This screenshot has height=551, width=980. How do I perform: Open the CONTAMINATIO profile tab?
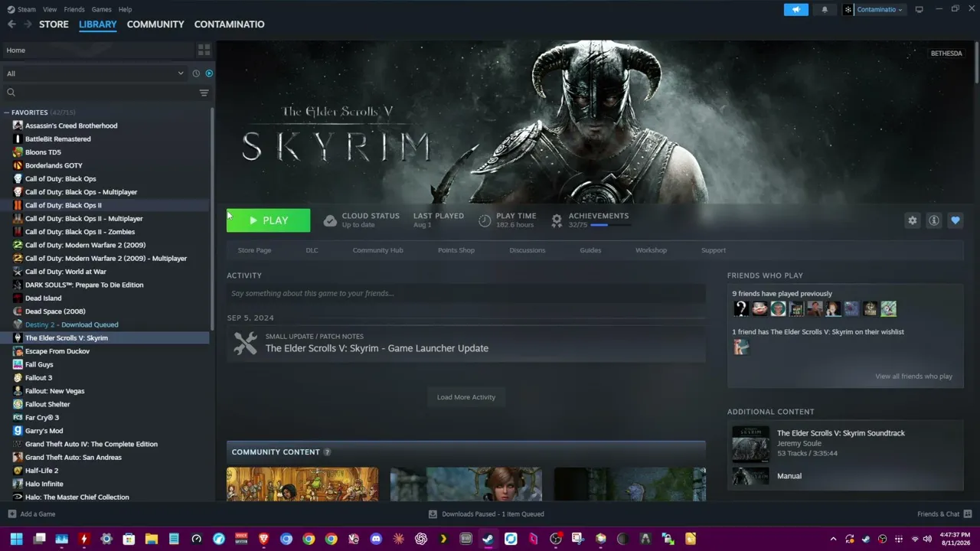pos(229,24)
